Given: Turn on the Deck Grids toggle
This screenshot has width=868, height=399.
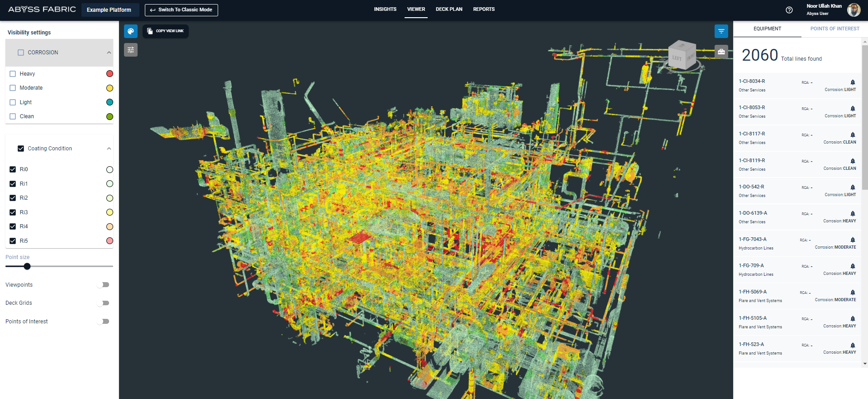Looking at the screenshot, I should point(104,303).
